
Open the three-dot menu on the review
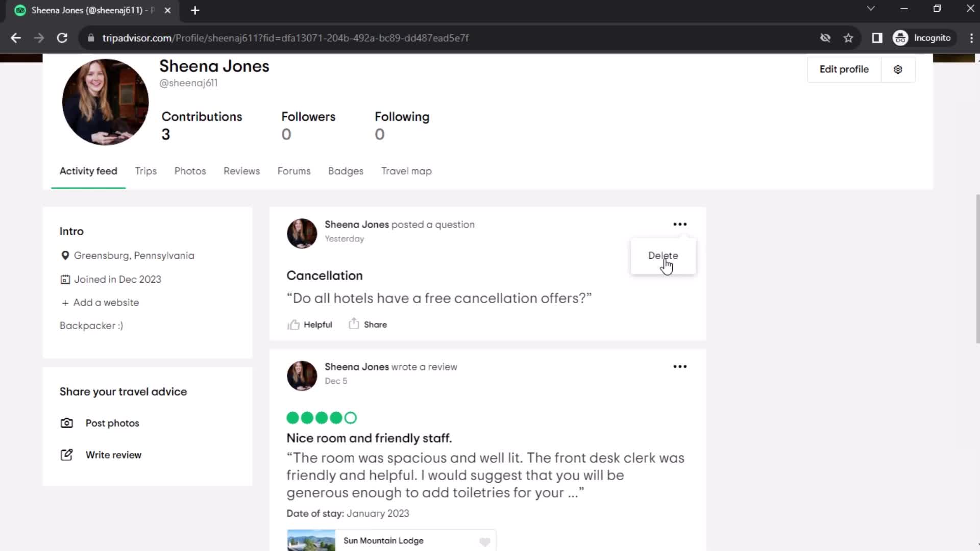680,367
